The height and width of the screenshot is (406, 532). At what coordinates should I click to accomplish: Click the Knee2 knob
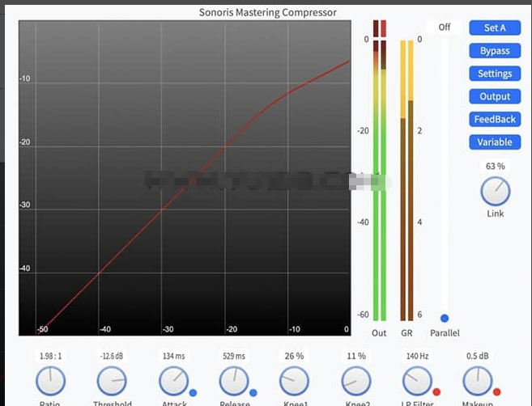click(x=356, y=381)
